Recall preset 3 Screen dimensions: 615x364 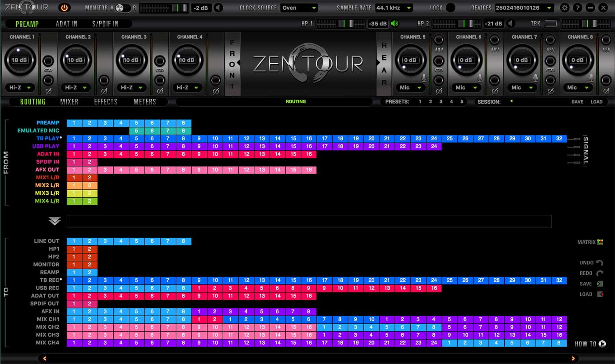(441, 101)
